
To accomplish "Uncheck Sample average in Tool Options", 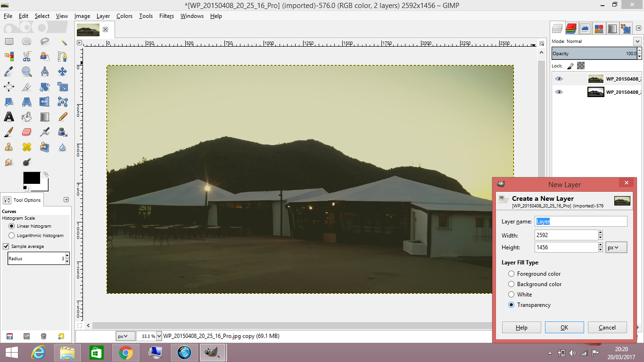I will pyautogui.click(x=6, y=246).
